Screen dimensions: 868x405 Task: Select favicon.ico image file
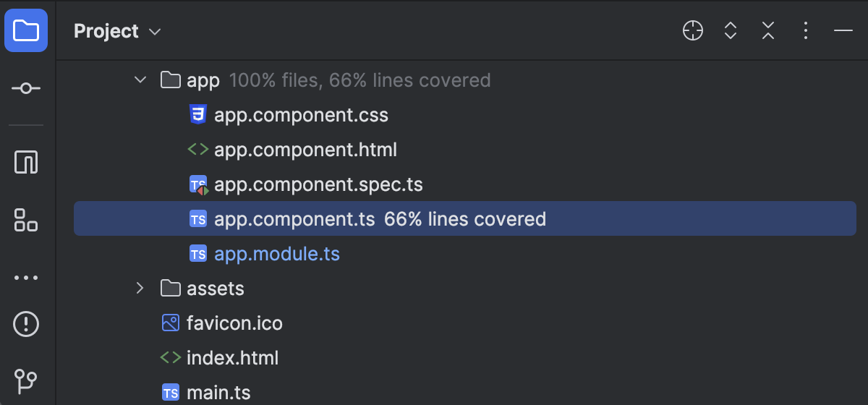[x=234, y=323]
